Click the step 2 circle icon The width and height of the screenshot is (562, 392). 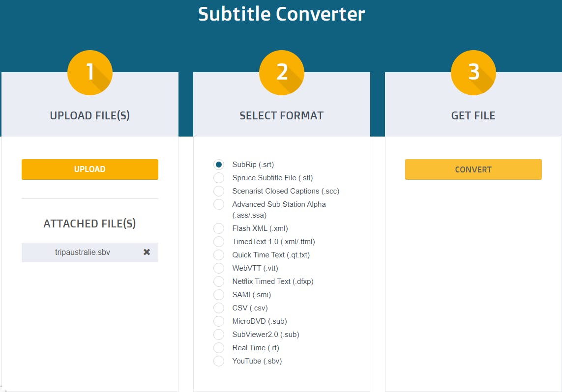tap(282, 72)
